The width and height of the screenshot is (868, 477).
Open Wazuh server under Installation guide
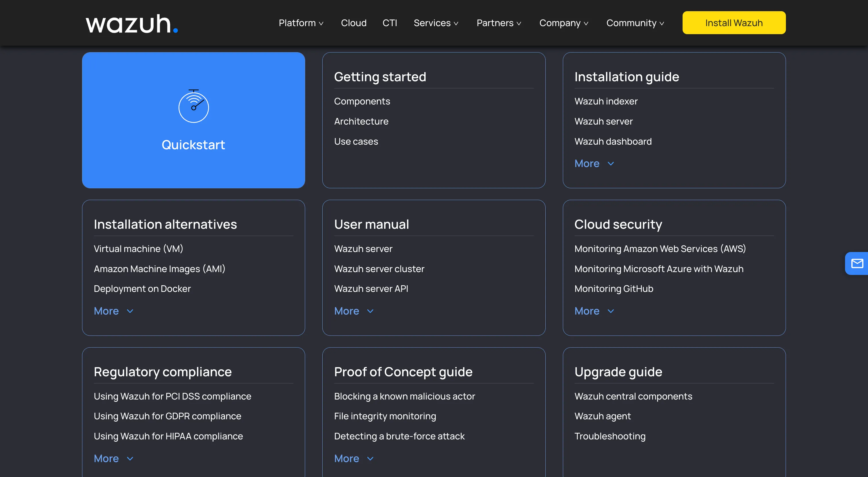pyautogui.click(x=603, y=122)
